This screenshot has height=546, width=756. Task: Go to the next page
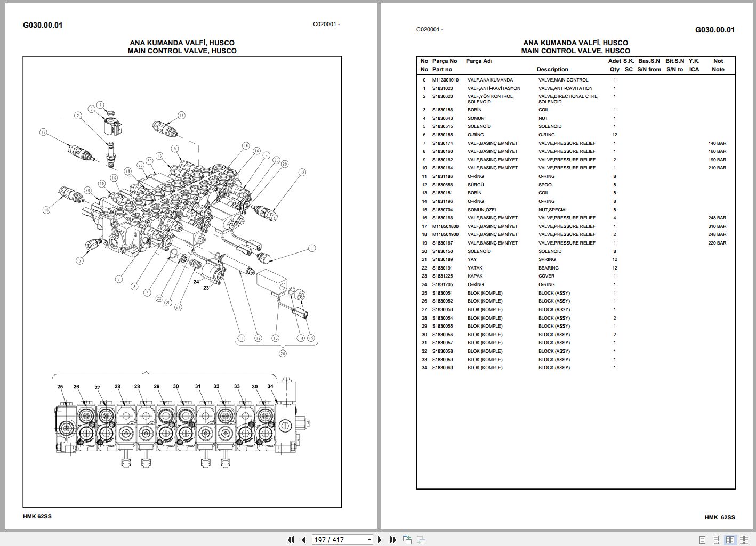[x=380, y=540]
